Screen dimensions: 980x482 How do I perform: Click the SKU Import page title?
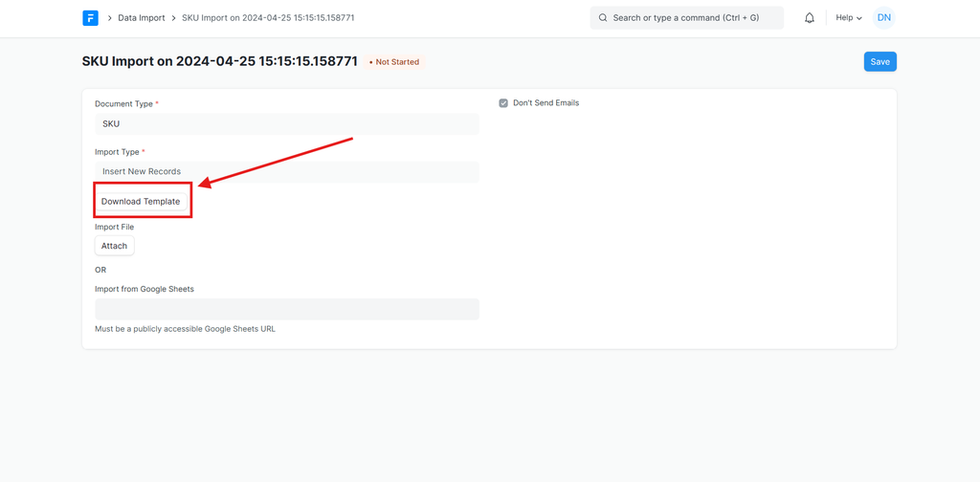[x=219, y=62]
